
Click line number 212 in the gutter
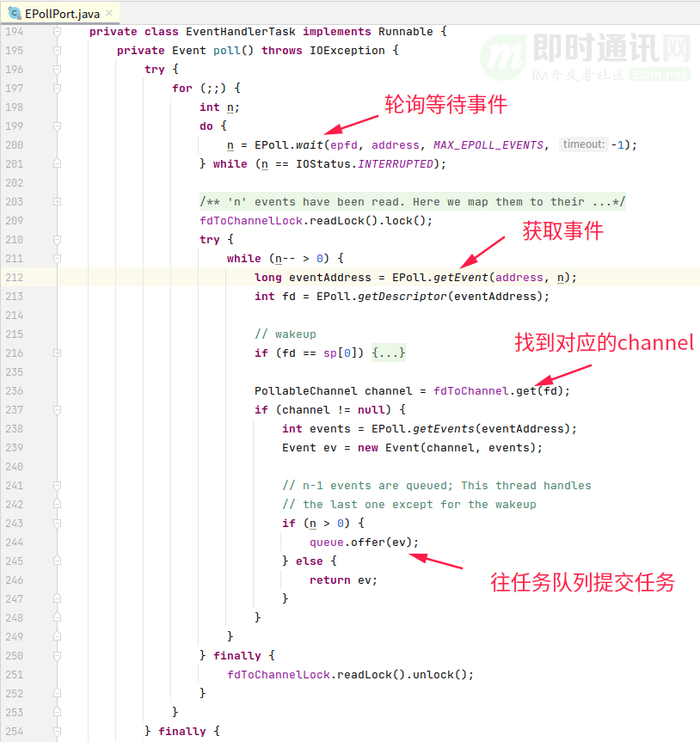point(15,278)
